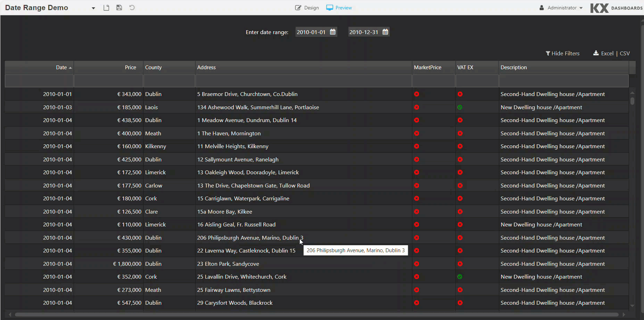This screenshot has height=320, width=644.
Task: Switch to Preview mode
Action: pyautogui.click(x=339, y=8)
